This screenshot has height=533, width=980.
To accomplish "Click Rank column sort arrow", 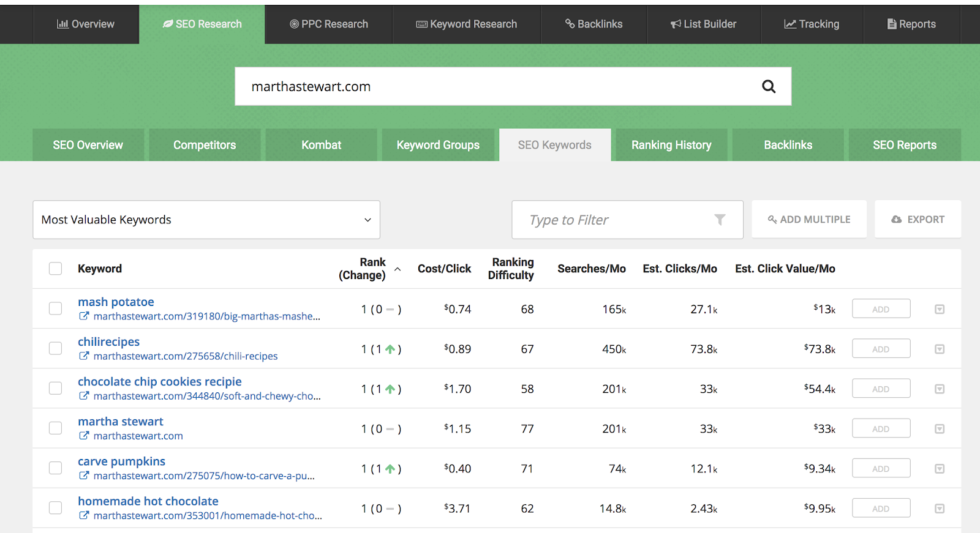I will [398, 269].
